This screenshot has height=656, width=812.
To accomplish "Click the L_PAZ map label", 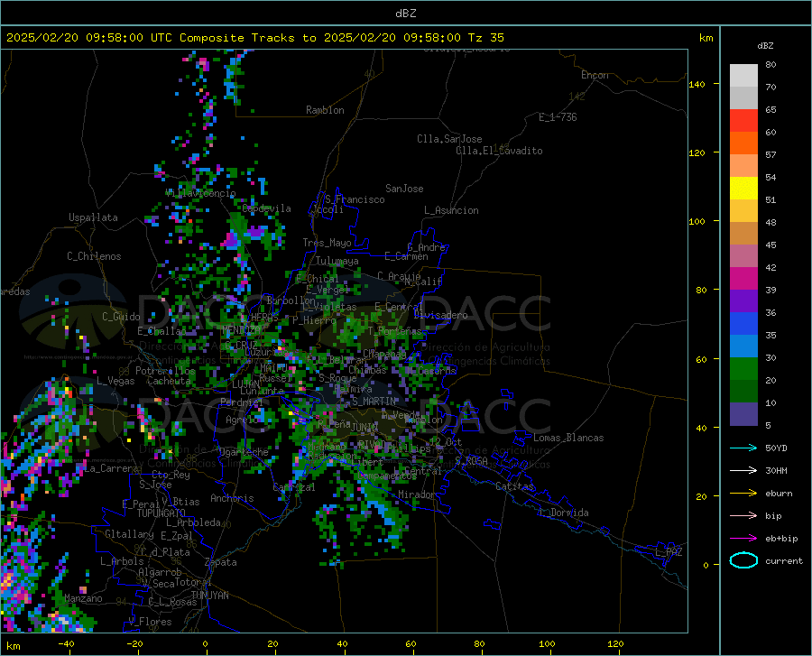I will click(x=669, y=552).
